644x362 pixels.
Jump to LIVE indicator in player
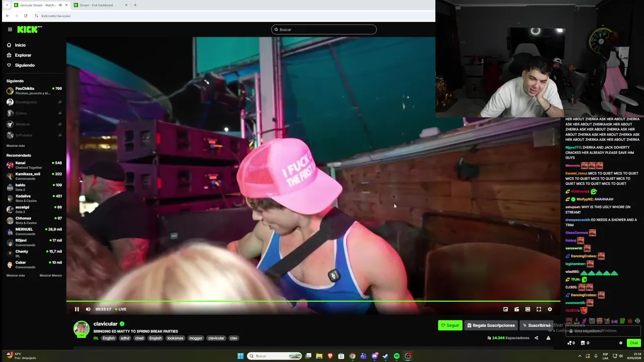click(x=121, y=309)
